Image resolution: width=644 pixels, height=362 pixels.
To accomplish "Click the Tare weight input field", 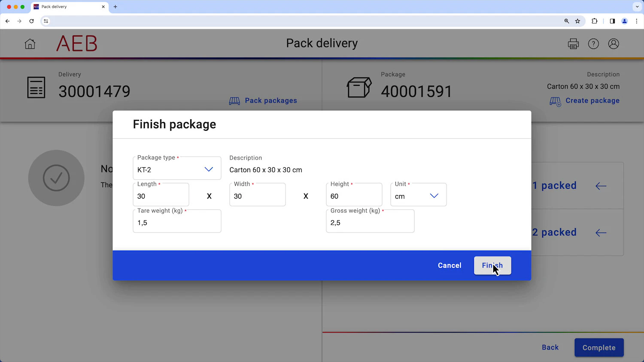I will 177,222.
